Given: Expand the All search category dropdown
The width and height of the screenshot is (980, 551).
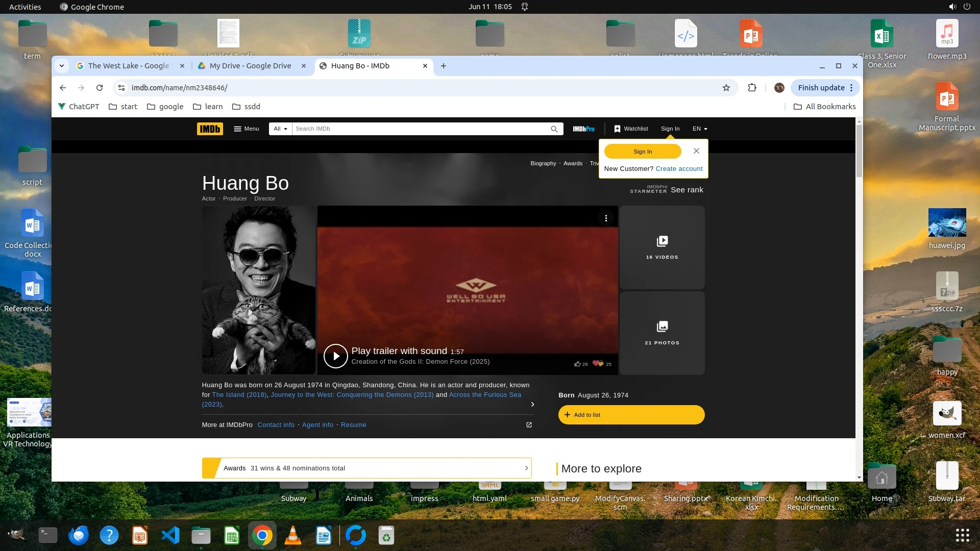Looking at the screenshot, I should [x=280, y=129].
